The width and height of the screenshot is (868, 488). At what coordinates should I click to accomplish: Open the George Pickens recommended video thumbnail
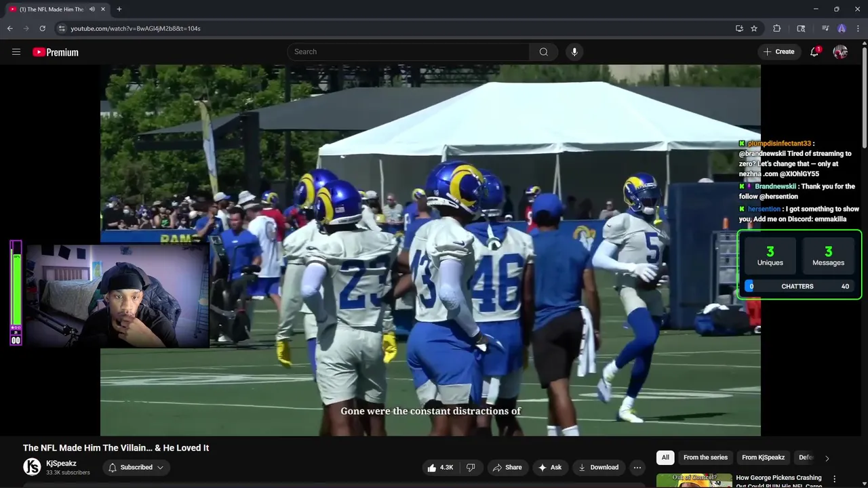tap(694, 481)
